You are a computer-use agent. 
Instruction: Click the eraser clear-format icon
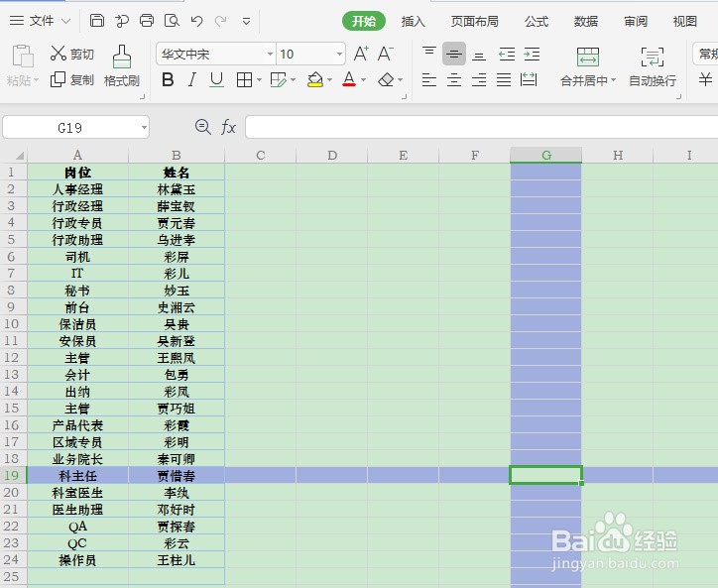click(386, 80)
